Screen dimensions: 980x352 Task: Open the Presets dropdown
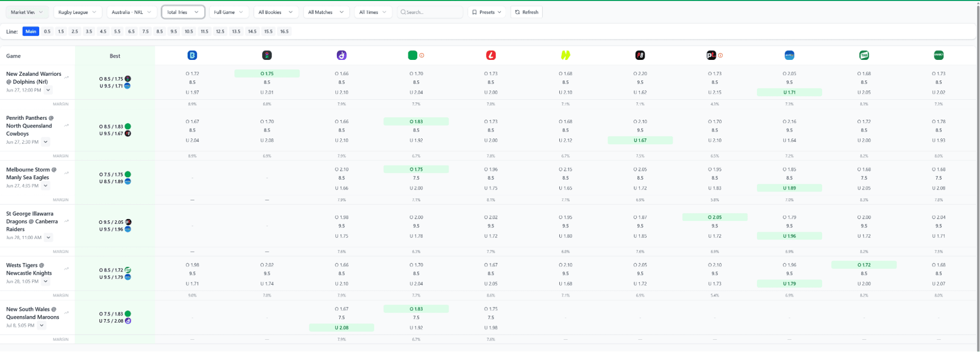487,12
